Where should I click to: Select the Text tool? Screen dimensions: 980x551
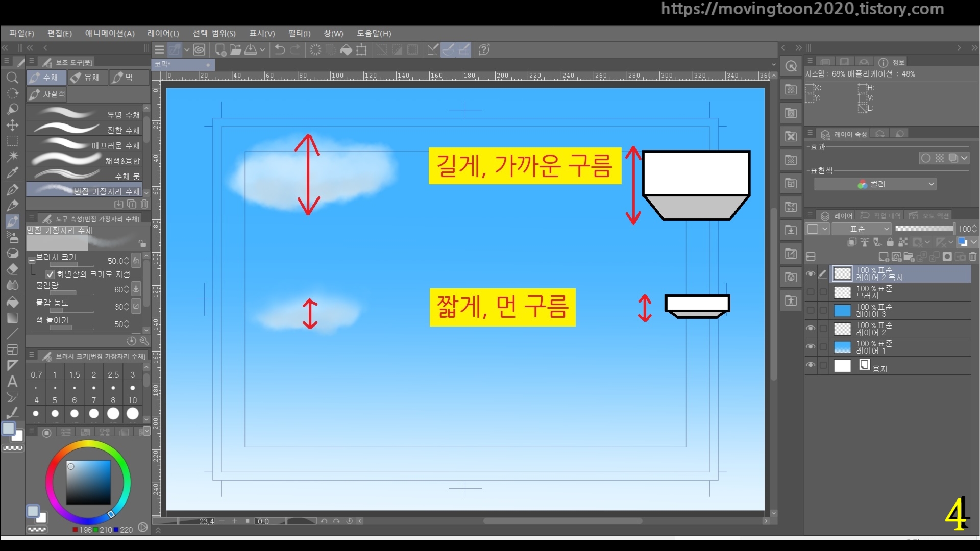click(x=12, y=381)
